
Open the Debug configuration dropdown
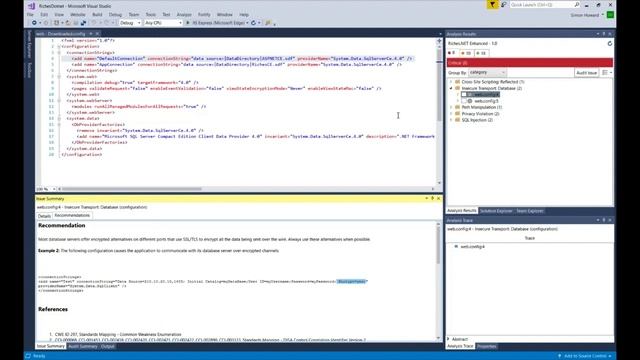tap(130, 23)
